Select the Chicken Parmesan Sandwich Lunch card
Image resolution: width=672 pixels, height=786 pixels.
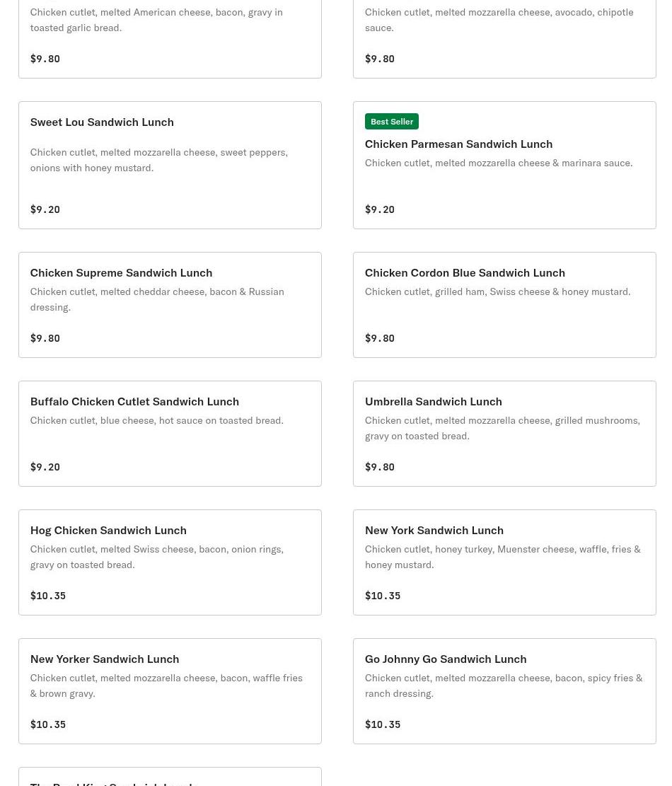[504, 165]
